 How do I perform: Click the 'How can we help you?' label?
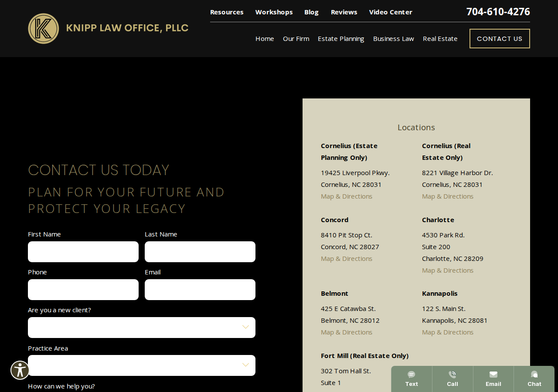[x=61, y=386]
